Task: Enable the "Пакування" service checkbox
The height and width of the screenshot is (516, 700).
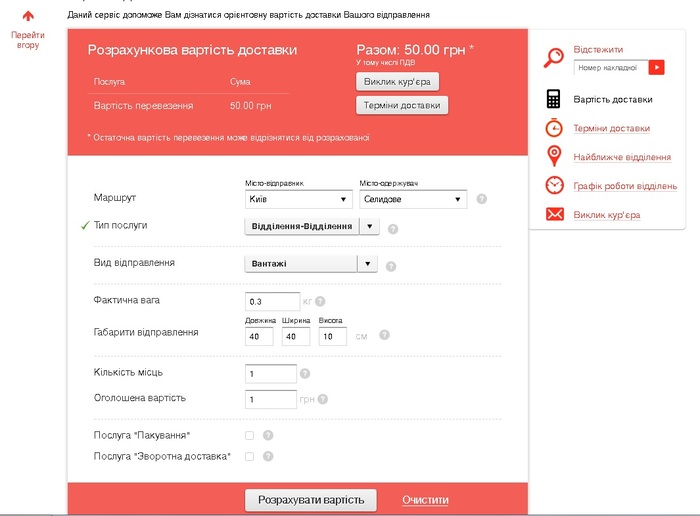Action: pos(250,436)
